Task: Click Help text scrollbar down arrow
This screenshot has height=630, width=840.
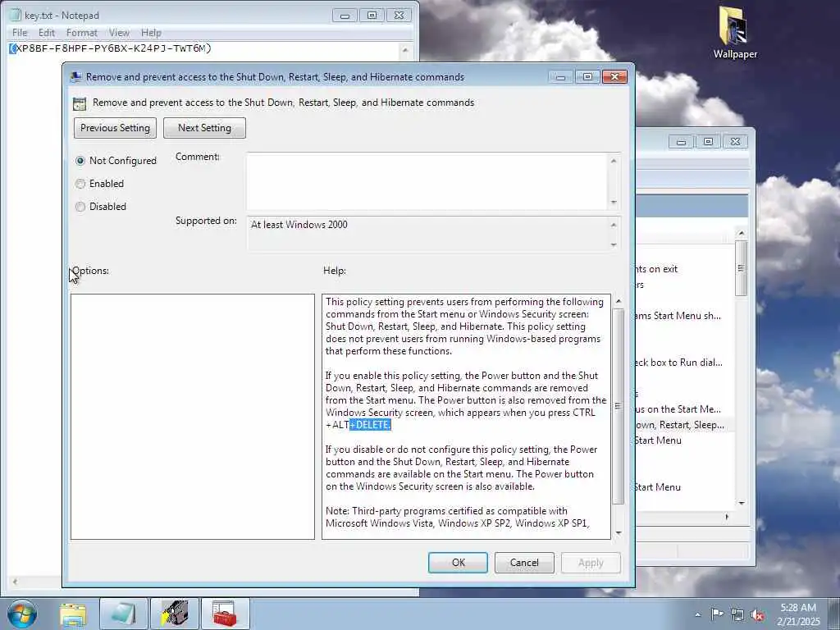Action: [619, 532]
